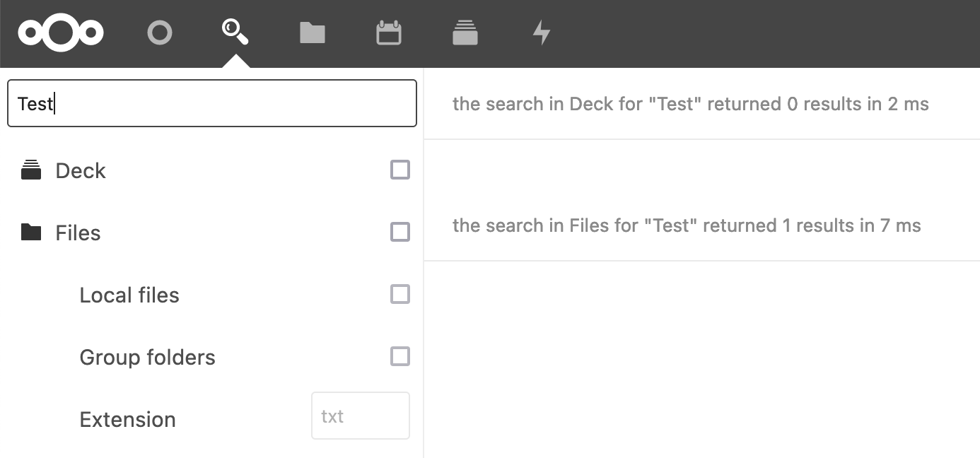Screen dimensions: 980x458
Task: Open the Calendar app icon
Action: [x=388, y=33]
